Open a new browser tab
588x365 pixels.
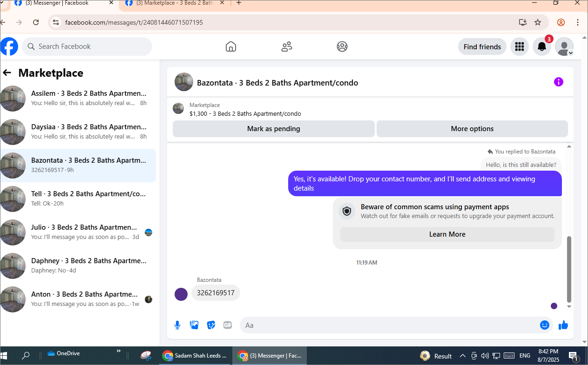pos(239,3)
